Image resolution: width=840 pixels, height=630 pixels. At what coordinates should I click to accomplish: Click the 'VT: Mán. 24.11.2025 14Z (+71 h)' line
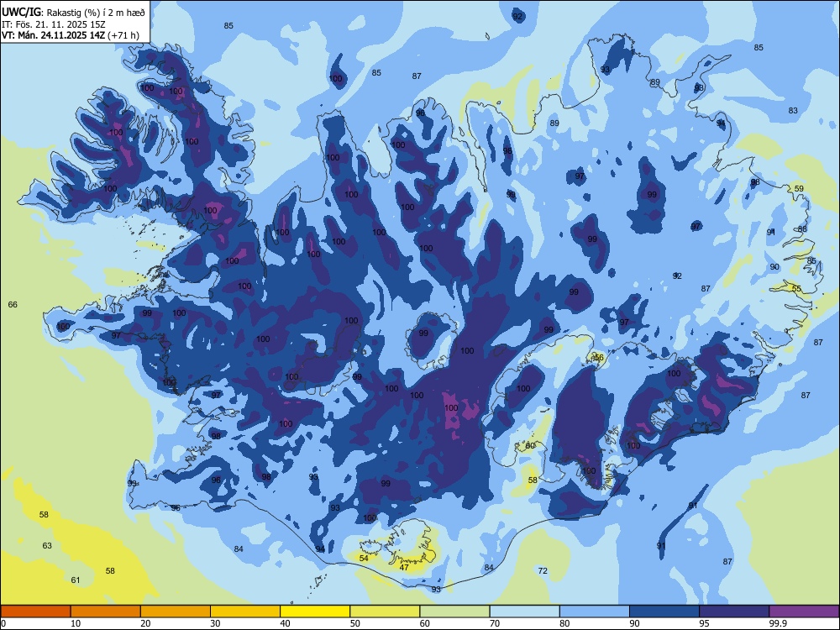(x=71, y=35)
